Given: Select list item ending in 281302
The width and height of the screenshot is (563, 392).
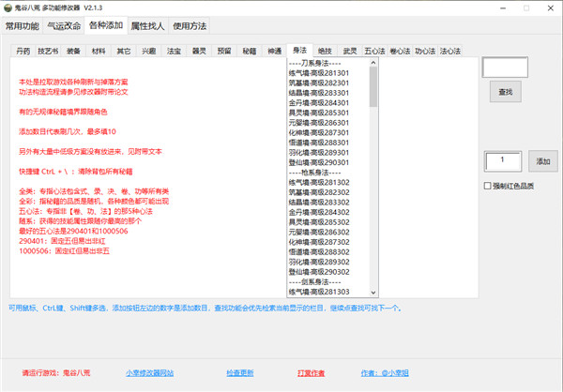Looking at the screenshot, I should (328, 182).
